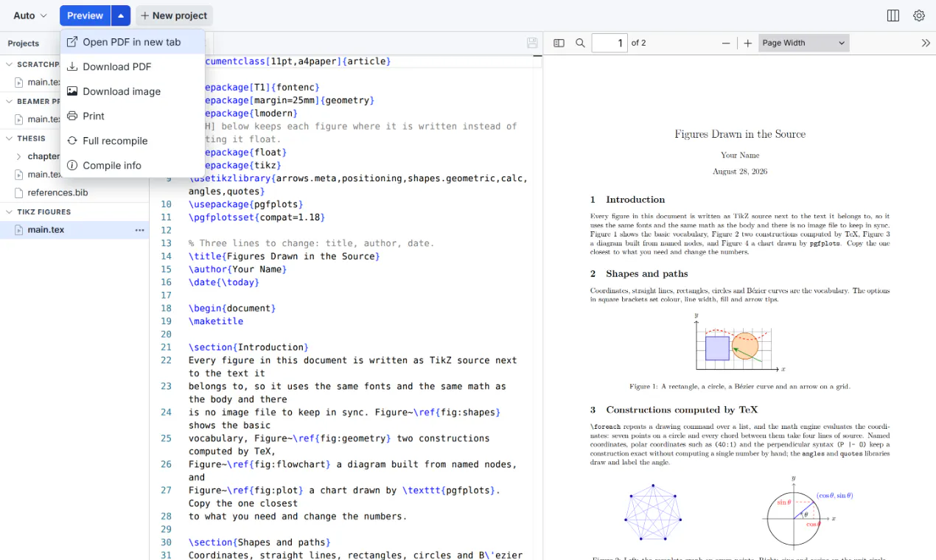Click the \section{Introduction} line in editor
The image size is (936, 560).
pos(248,347)
